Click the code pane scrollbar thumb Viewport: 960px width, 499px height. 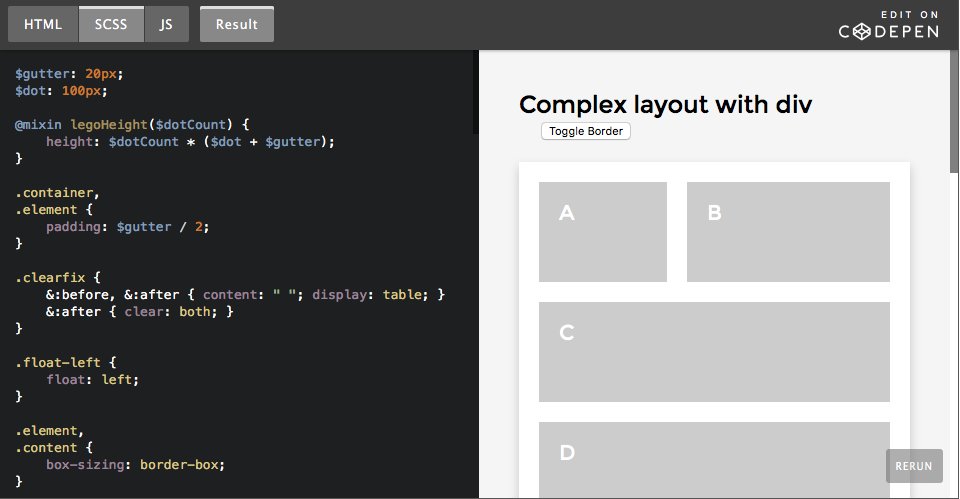tap(475, 92)
